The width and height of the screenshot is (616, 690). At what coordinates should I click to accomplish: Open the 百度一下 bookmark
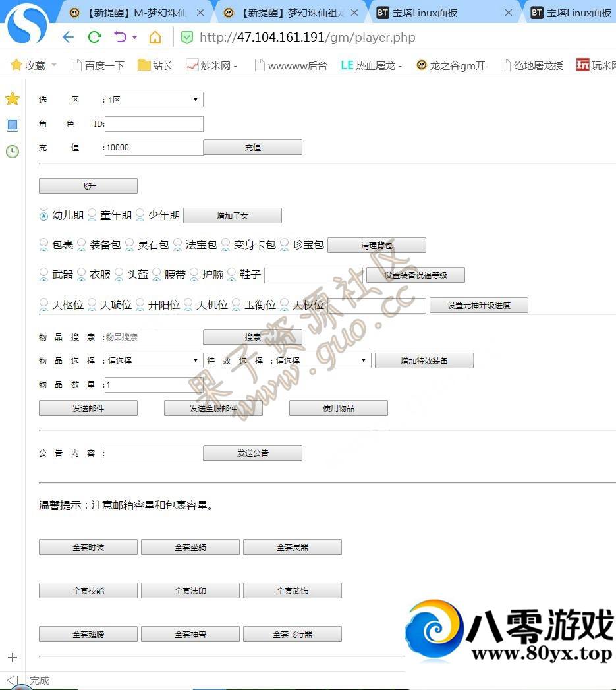pyautogui.click(x=98, y=65)
